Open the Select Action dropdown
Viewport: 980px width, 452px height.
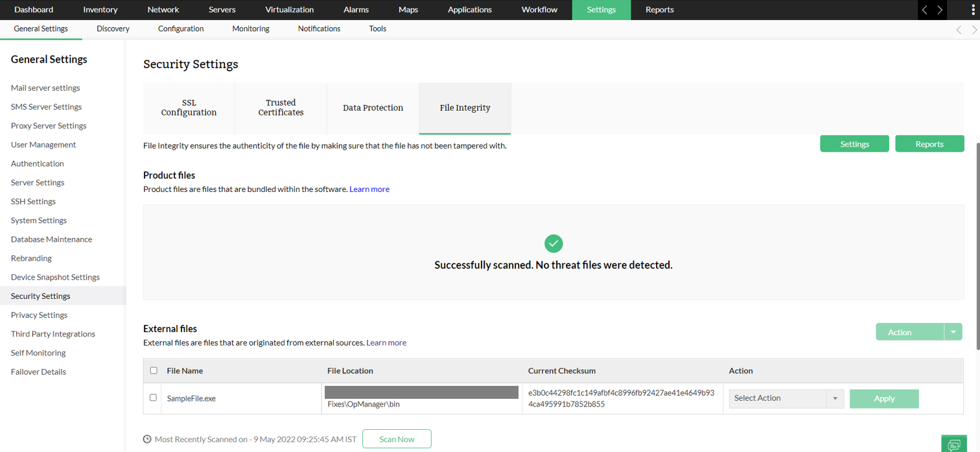pyautogui.click(x=786, y=398)
